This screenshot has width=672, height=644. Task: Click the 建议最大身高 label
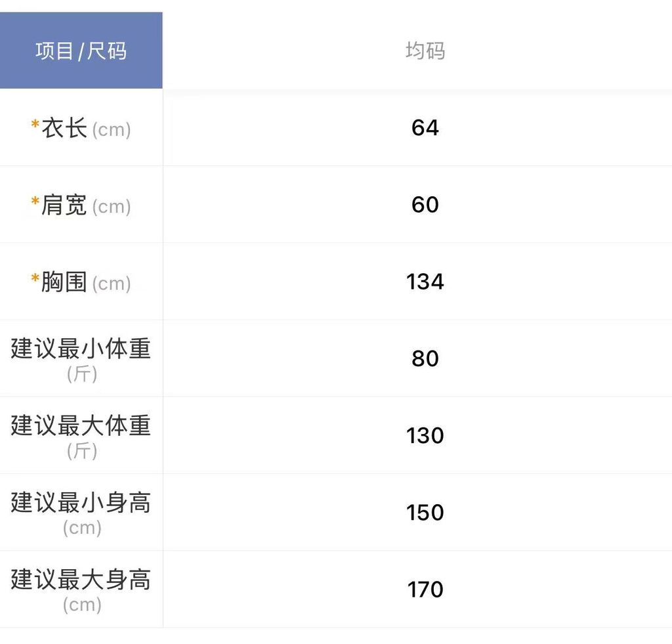(81, 580)
